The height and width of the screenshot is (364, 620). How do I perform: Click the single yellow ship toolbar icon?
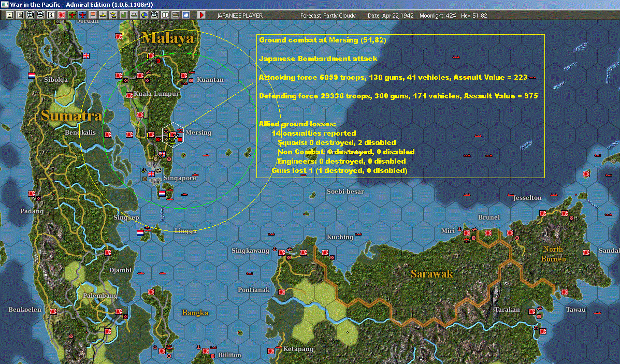103,15
